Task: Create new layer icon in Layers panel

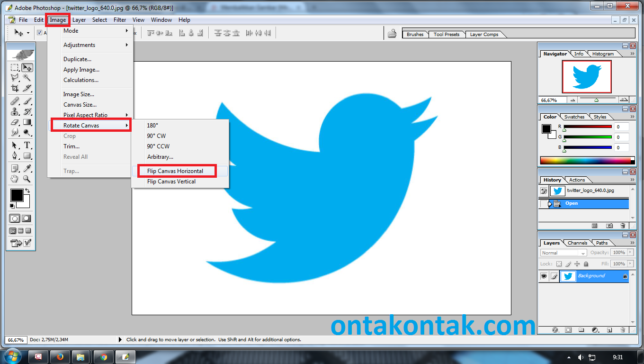Action: point(609,330)
